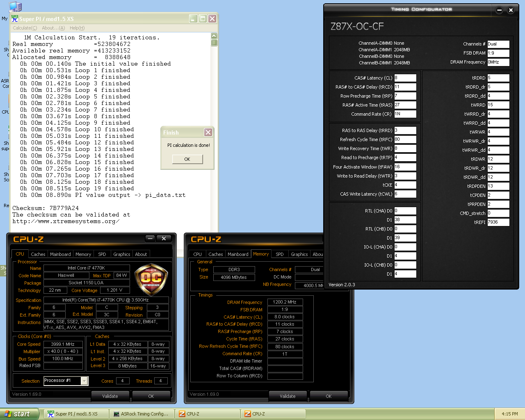This screenshot has width=525, height=420.
Task: Switch to CPU tab in right CPU-Z
Action: pos(198,254)
